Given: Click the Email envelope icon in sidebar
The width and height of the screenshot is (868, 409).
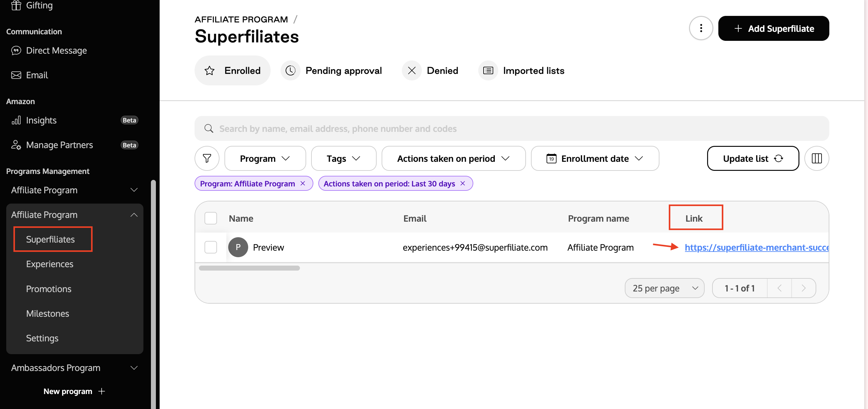Looking at the screenshot, I should click(x=16, y=75).
